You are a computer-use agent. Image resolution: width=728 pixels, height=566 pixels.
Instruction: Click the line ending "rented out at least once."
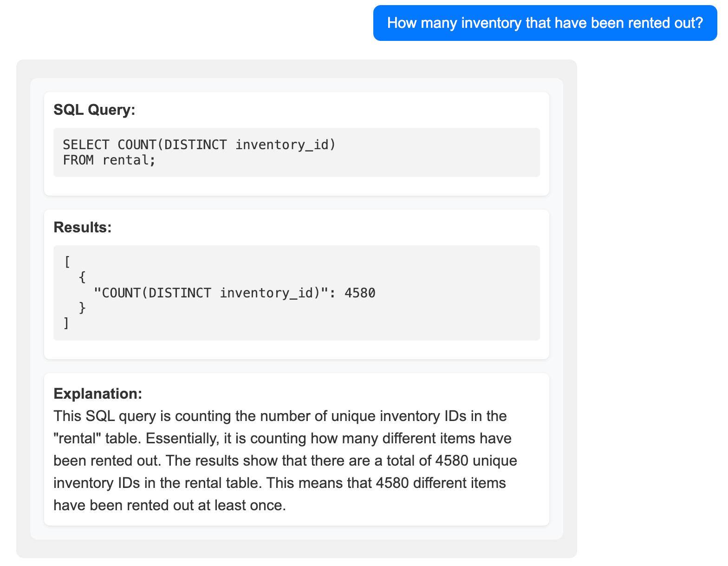click(x=169, y=505)
